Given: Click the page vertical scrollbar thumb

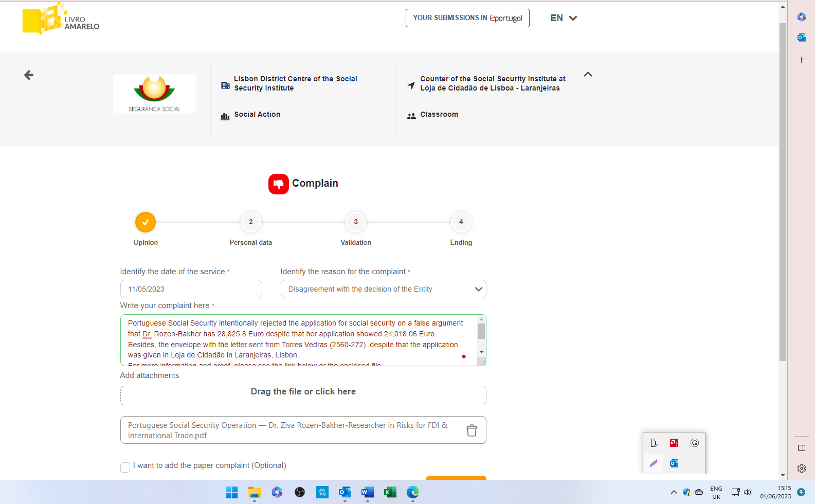Looking at the screenshot, I should 783,192.
